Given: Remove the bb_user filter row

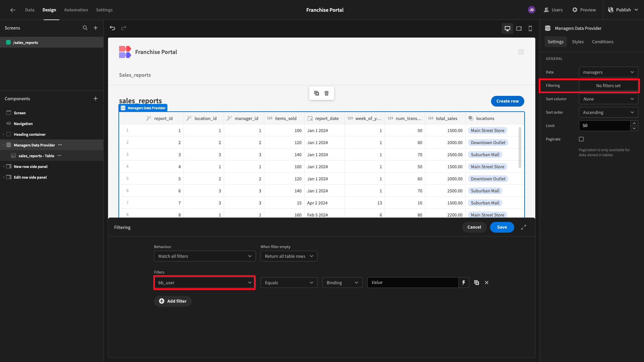Looking at the screenshot, I should pyautogui.click(x=487, y=283).
